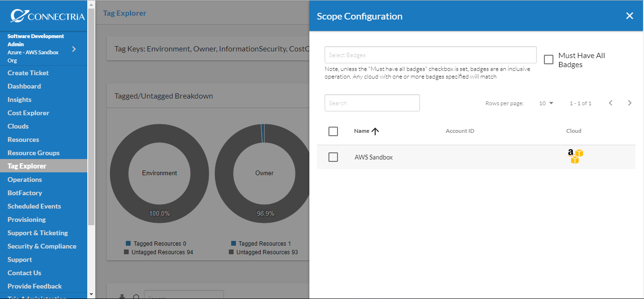The width and height of the screenshot is (644, 299).
Task: Click the Support sidebar item
Action: (x=20, y=259)
